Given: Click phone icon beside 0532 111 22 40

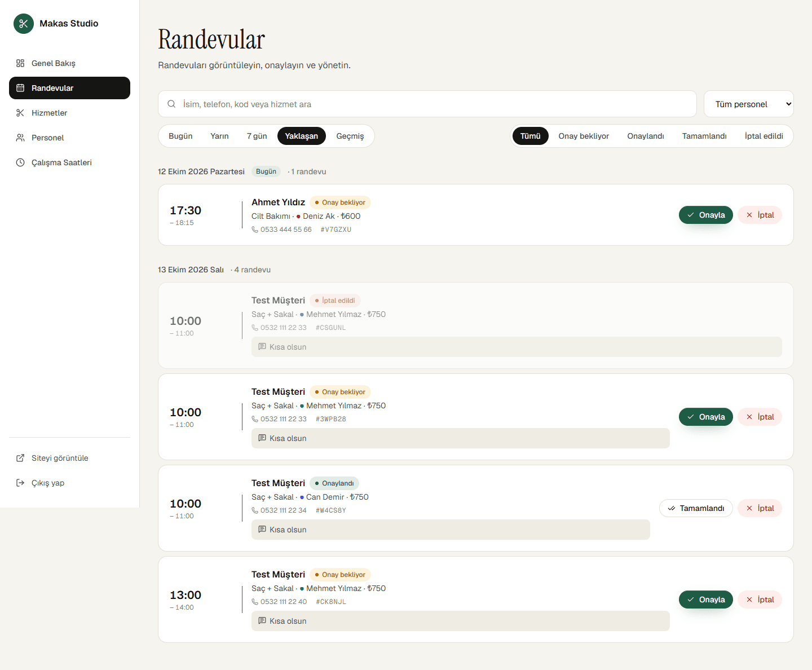Looking at the screenshot, I should (255, 602).
